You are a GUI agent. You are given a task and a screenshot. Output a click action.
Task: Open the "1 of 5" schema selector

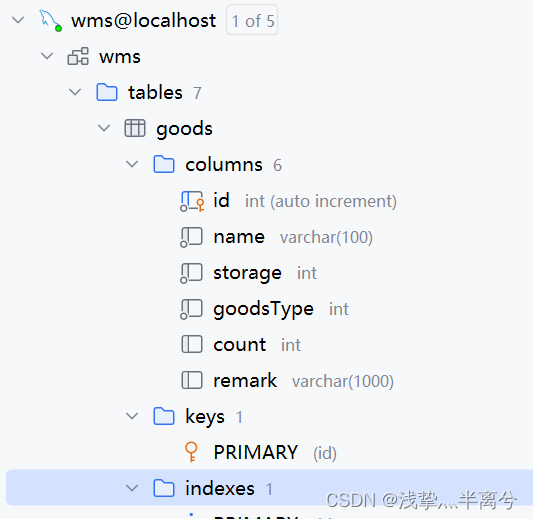(x=252, y=20)
